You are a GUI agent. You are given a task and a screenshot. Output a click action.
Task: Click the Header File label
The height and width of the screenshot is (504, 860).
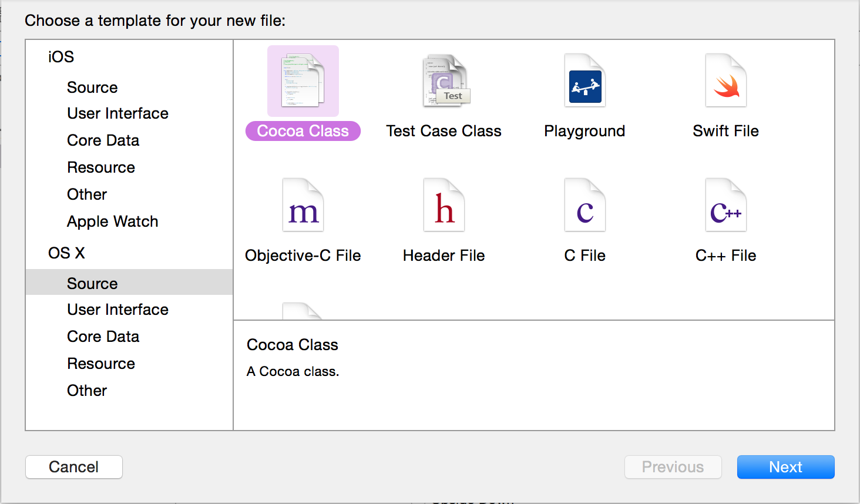coord(444,256)
